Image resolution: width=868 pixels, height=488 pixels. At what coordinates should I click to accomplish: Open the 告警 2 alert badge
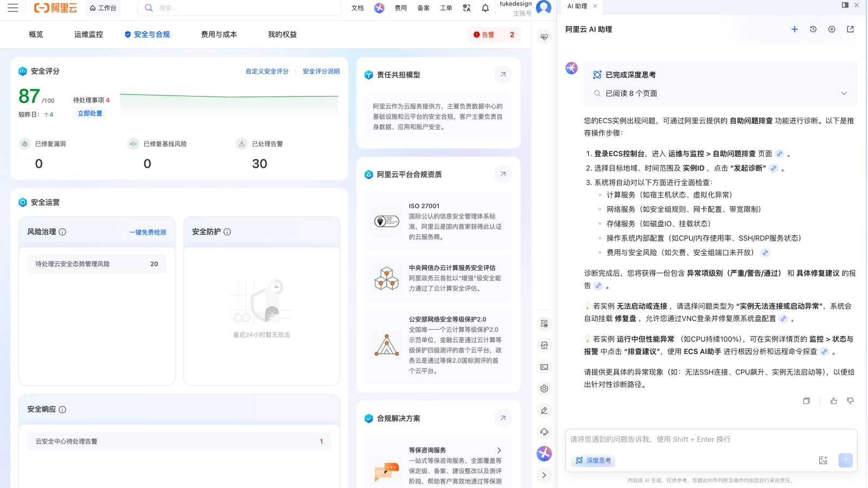(x=494, y=35)
